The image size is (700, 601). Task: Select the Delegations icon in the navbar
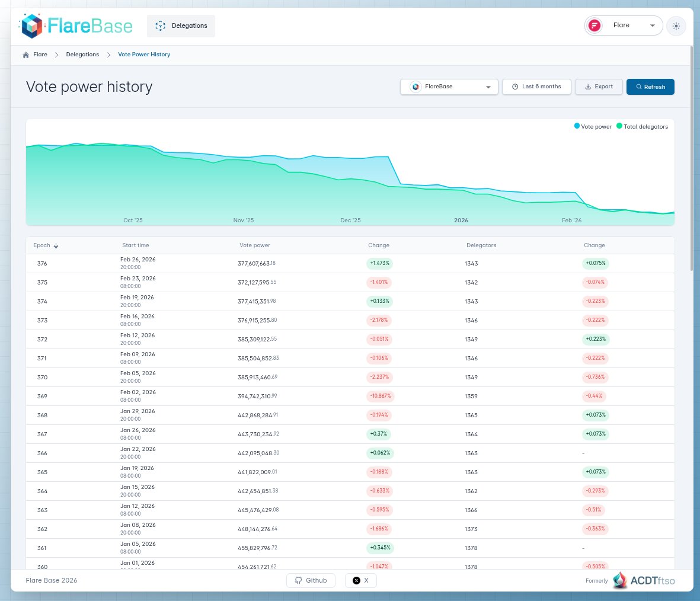click(160, 25)
